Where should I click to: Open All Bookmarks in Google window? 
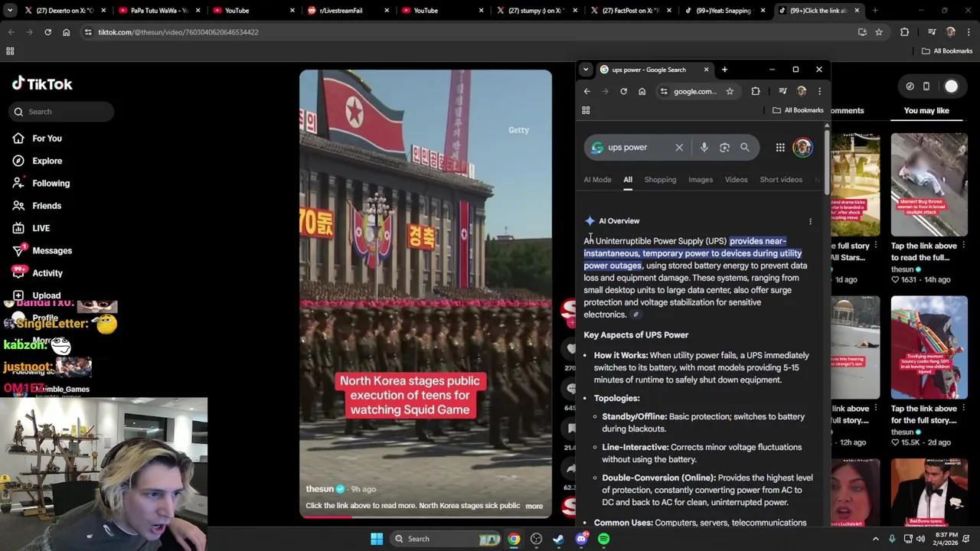tap(798, 110)
